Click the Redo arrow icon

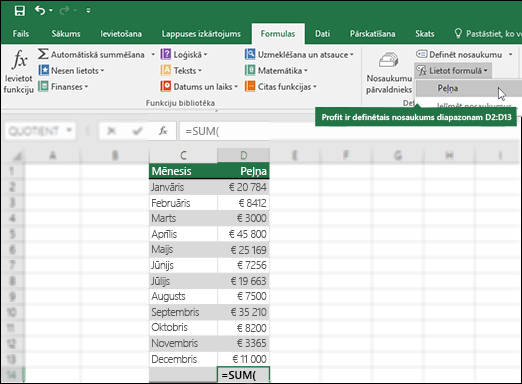tap(64, 11)
